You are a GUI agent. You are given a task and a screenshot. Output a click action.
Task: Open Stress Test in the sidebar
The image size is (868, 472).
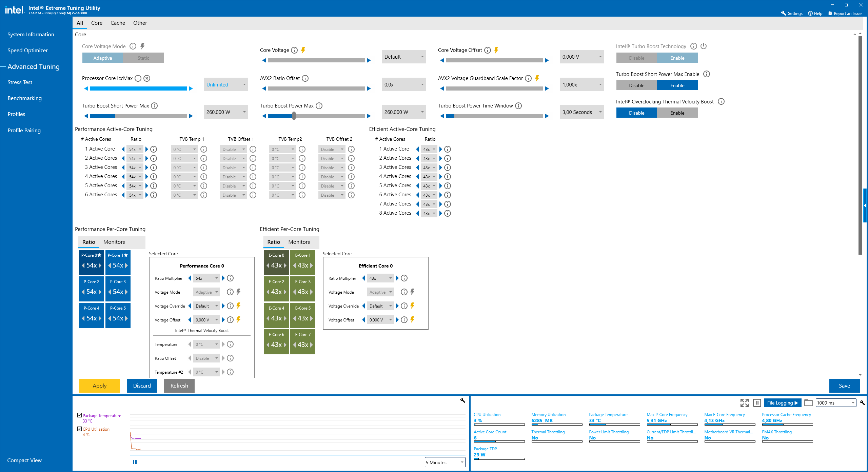click(20, 82)
